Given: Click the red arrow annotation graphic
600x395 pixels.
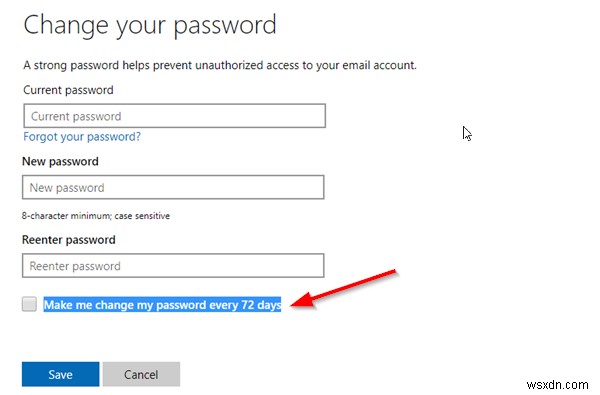Looking at the screenshot, I should 343,289.
